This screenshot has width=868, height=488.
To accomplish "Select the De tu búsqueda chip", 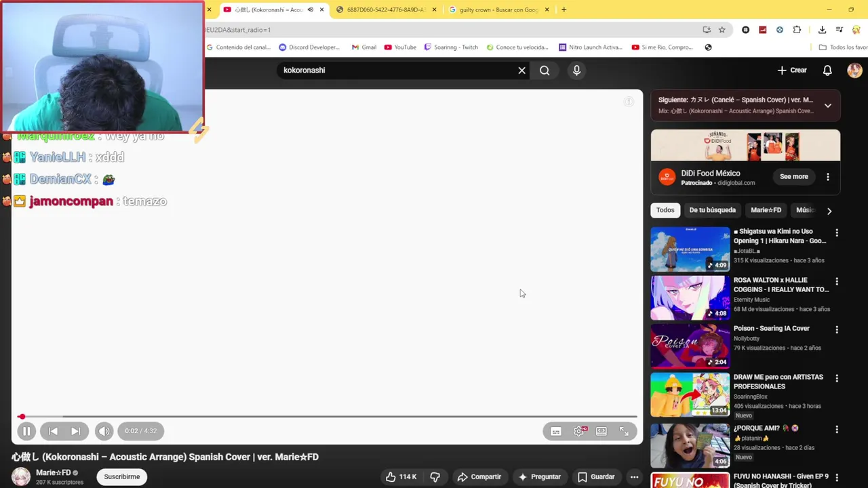I will 712,210.
